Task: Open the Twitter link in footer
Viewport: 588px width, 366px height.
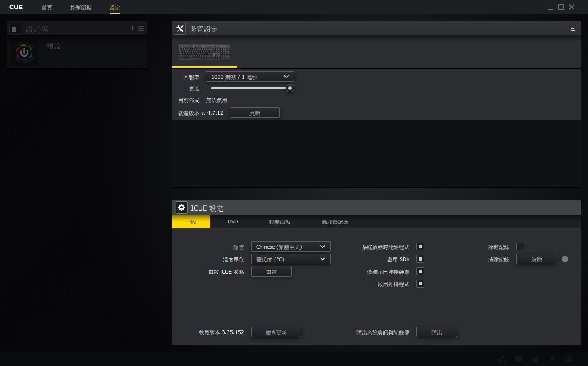Action: (x=535, y=359)
